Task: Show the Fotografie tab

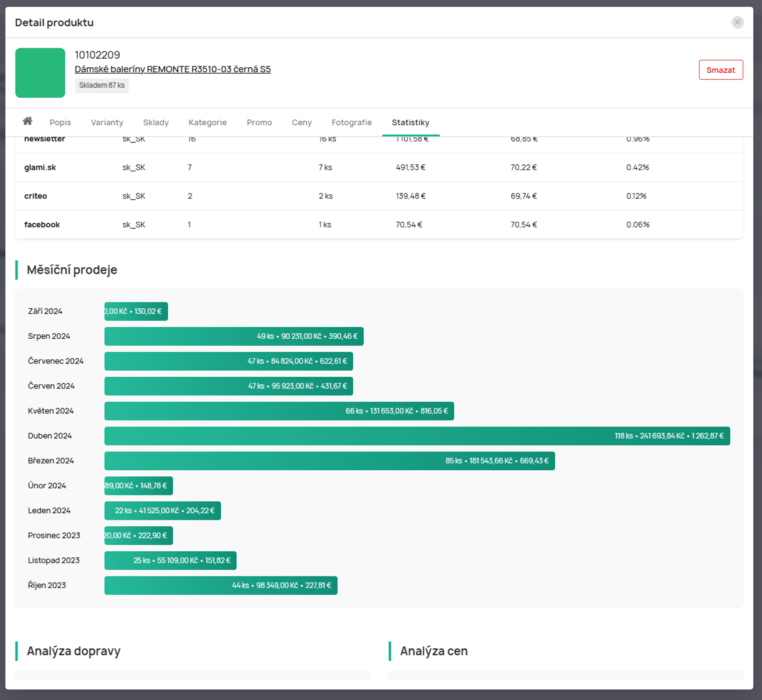Action: click(351, 123)
